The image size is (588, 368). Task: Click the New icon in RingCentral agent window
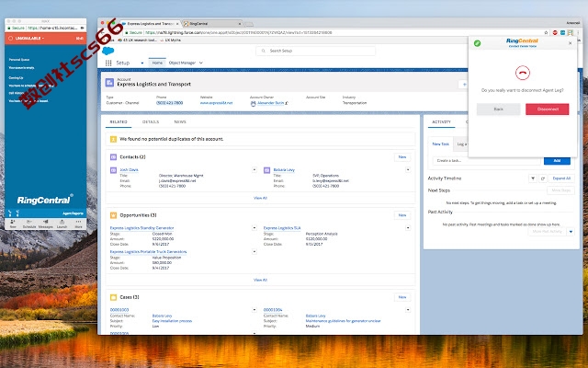13,224
